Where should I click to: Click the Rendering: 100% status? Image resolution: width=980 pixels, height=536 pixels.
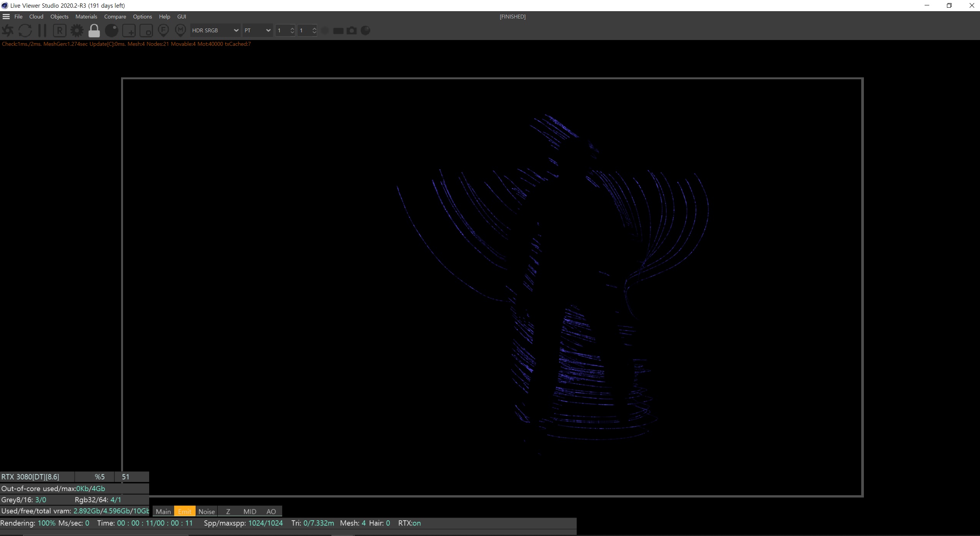click(x=28, y=523)
